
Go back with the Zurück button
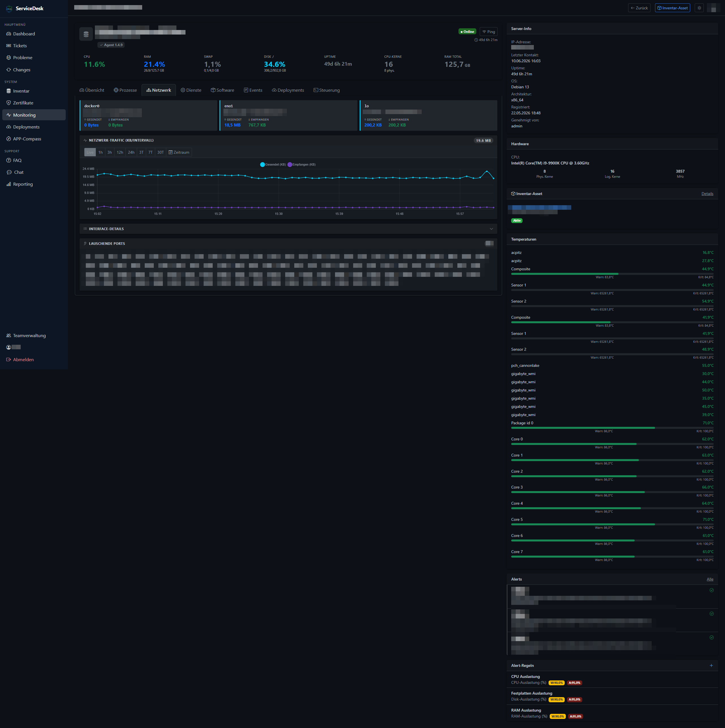pyautogui.click(x=639, y=8)
